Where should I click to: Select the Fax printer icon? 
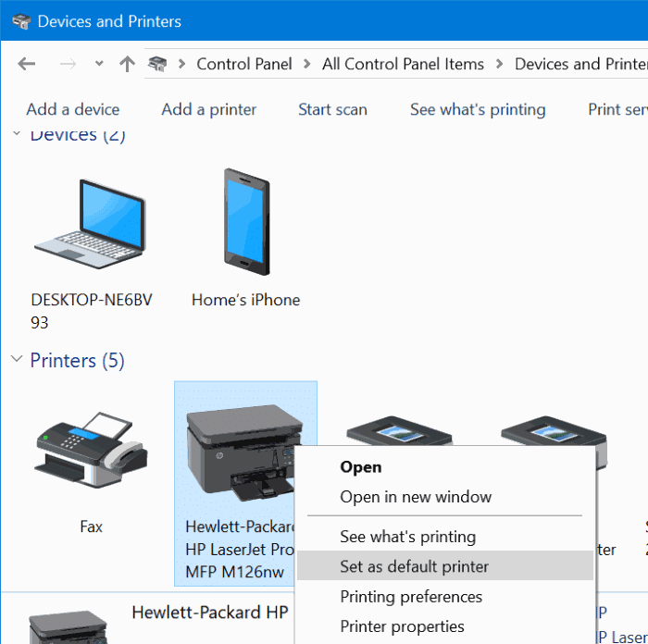click(92, 450)
